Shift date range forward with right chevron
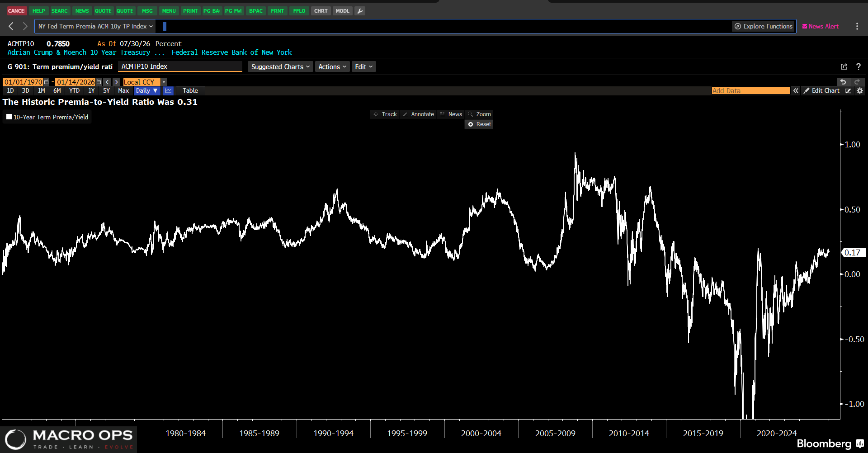 pos(117,82)
